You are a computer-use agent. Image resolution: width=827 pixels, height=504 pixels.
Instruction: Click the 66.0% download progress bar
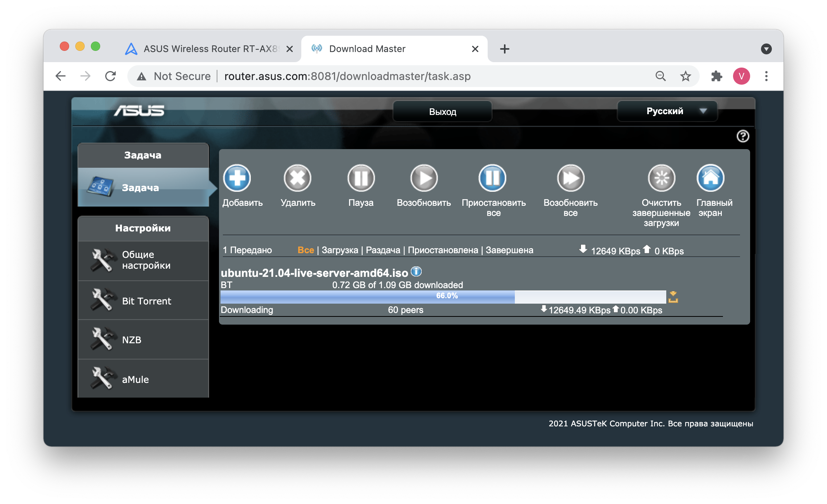443,297
